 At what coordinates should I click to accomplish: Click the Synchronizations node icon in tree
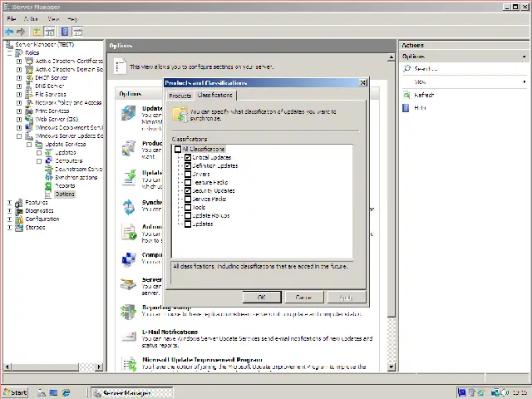click(49, 177)
